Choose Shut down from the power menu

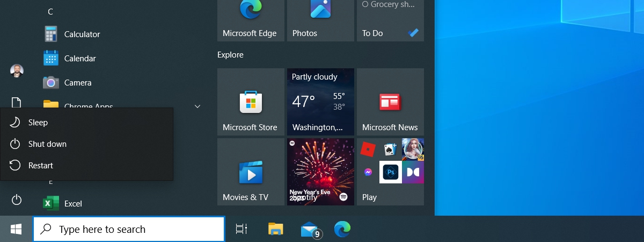pos(47,144)
